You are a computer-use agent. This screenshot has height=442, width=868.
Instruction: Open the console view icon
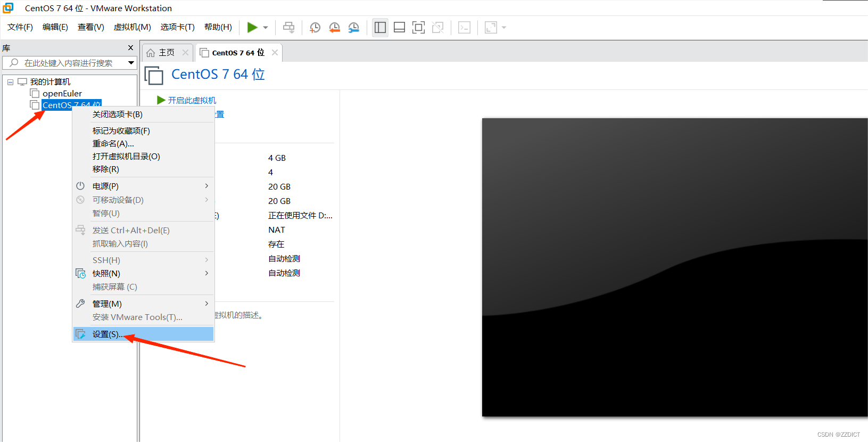click(x=464, y=27)
